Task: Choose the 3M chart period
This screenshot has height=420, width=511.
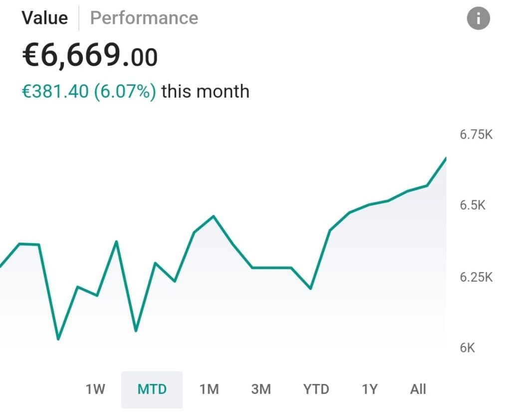Action: pos(261,389)
